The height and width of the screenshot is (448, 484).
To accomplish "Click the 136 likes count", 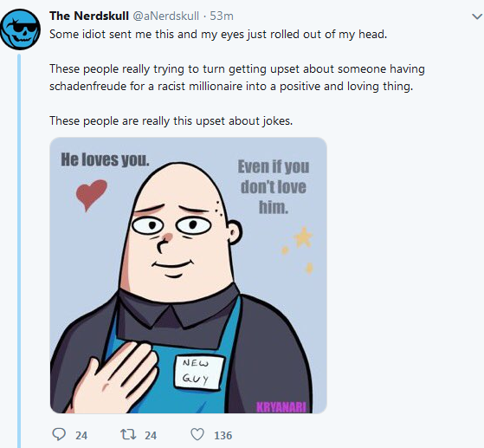I will (223, 435).
